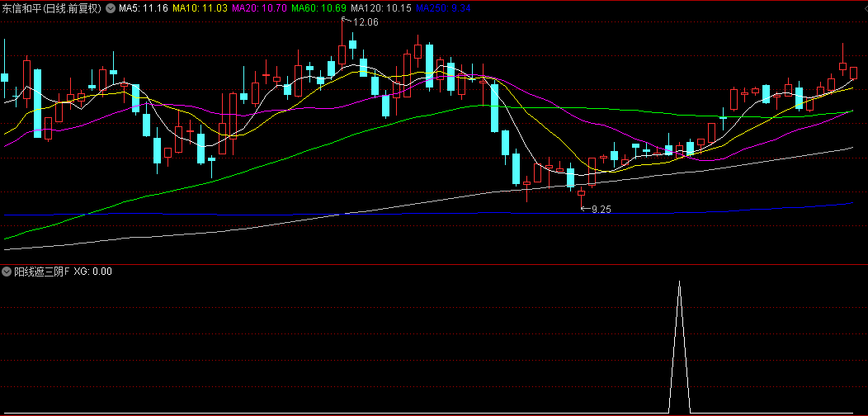Click the last red candlestick at the chart's right edge
The width and height of the screenshot is (868, 416).
pos(854,73)
